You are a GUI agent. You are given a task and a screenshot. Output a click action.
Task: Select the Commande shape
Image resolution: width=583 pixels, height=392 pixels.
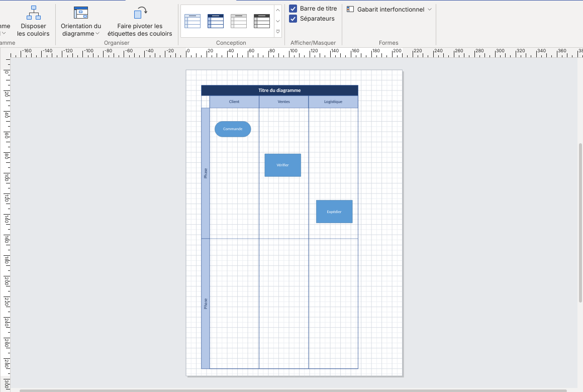pyautogui.click(x=233, y=129)
